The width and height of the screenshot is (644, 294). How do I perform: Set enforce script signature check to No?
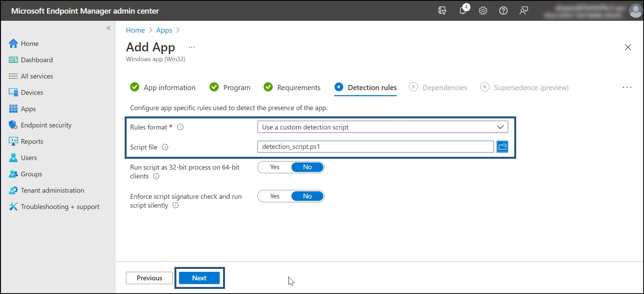click(x=308, y=196)
